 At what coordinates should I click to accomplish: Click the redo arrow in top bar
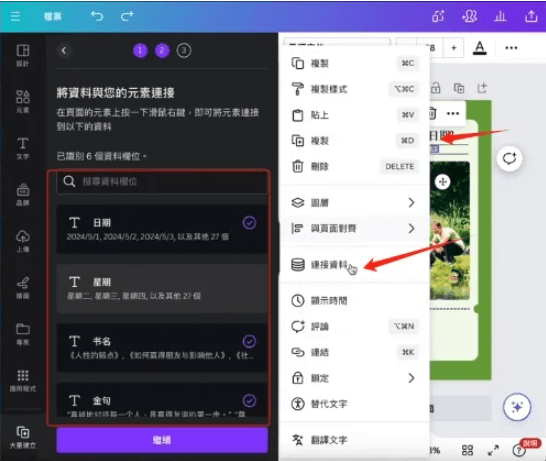pyautogui.click(x=127, y=16)
